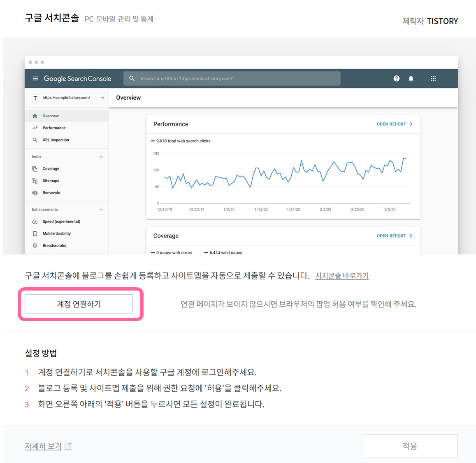
Task: Click the notifications bell icon
Action: (x=411, y=78)
